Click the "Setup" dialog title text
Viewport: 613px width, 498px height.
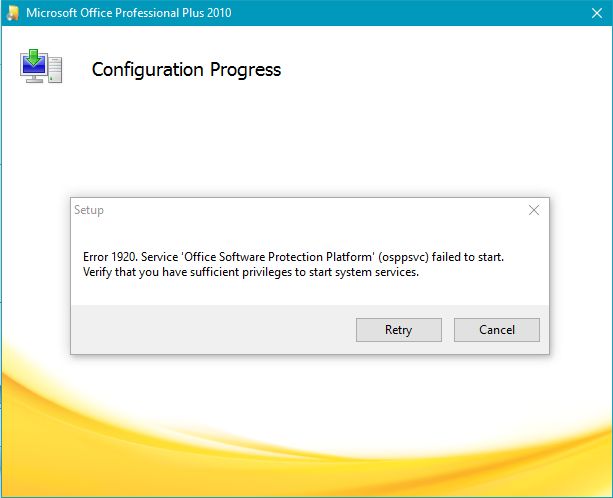(89, 210)
